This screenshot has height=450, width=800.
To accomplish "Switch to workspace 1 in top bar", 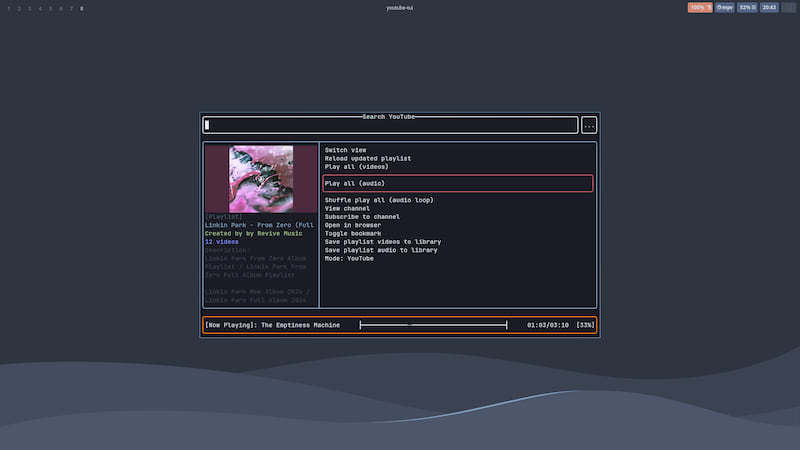I will point(9,9).
